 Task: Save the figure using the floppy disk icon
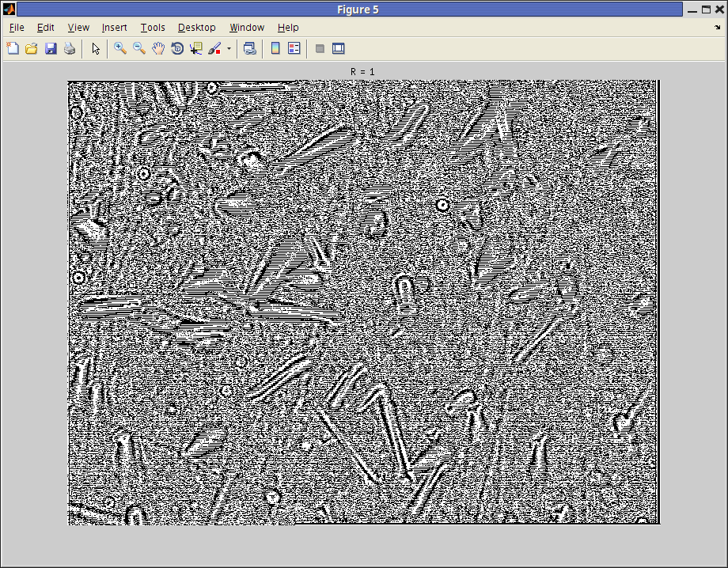[x=51, y=48]
